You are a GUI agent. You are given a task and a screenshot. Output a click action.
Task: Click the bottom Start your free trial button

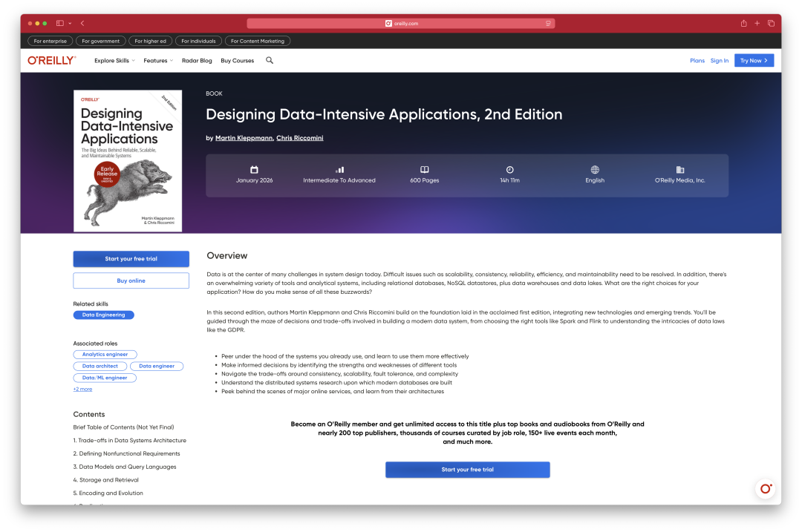[468, 470]
